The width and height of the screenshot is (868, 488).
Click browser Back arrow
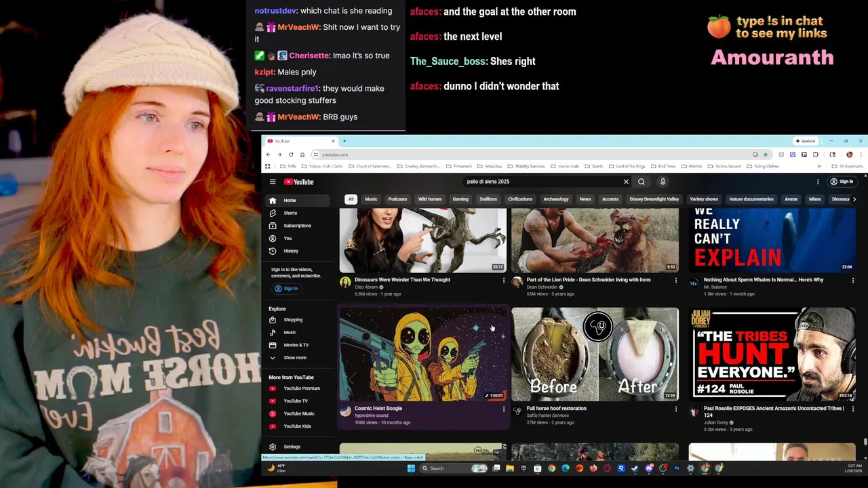(268, 155)
